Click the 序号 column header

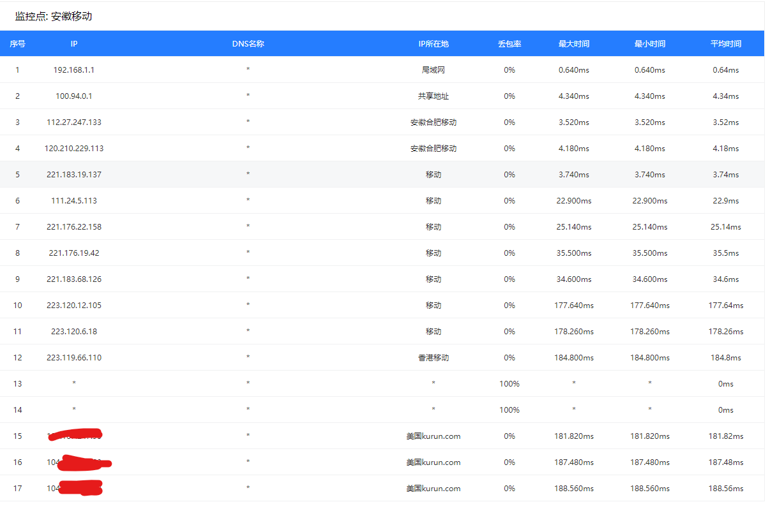(17, 44)
